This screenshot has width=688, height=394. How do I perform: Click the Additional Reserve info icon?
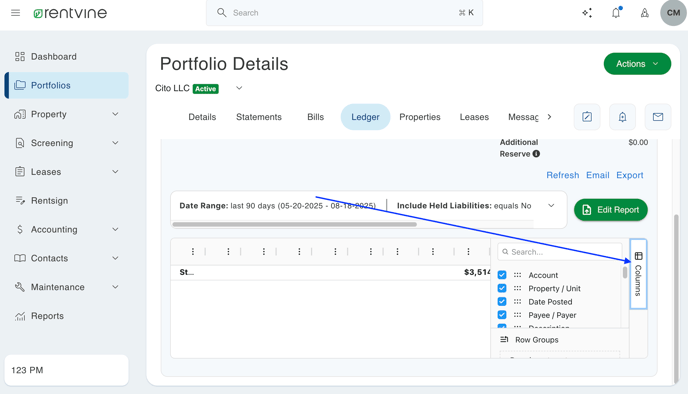click(536, 154)
